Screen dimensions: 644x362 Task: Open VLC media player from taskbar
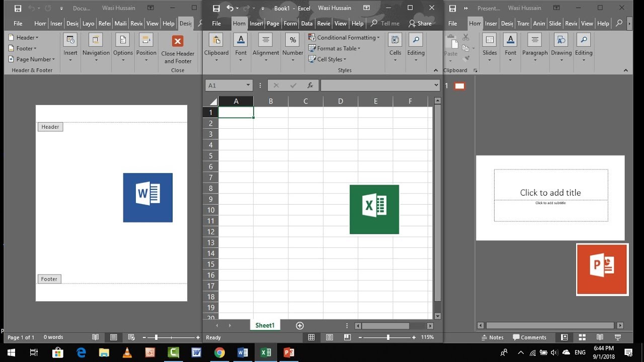pyautogui.click(x=127, y=352)
